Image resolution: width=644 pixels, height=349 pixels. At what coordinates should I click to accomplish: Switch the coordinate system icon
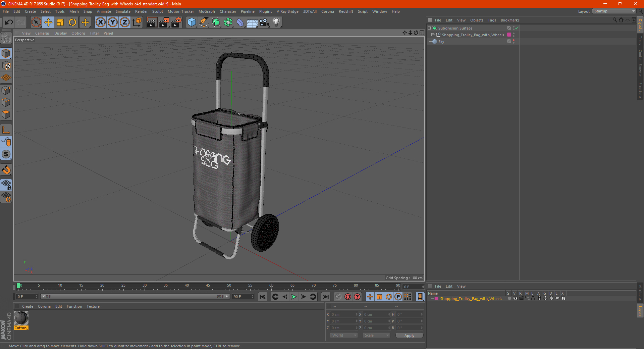point(137,22)
